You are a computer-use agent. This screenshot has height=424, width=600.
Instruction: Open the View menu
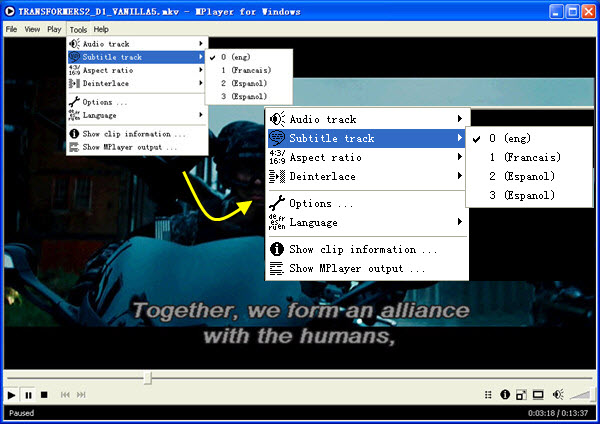[x=32, y=29]
